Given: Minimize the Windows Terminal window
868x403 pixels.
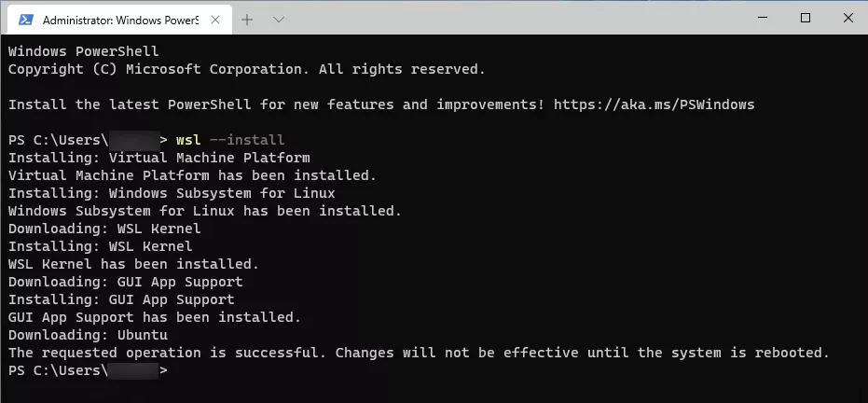Looking at the screenshot, I should [764, 19].
